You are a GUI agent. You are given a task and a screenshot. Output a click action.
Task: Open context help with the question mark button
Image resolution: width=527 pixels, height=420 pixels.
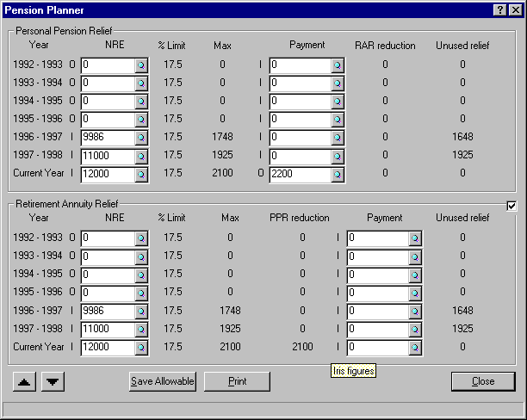[500, 10]
